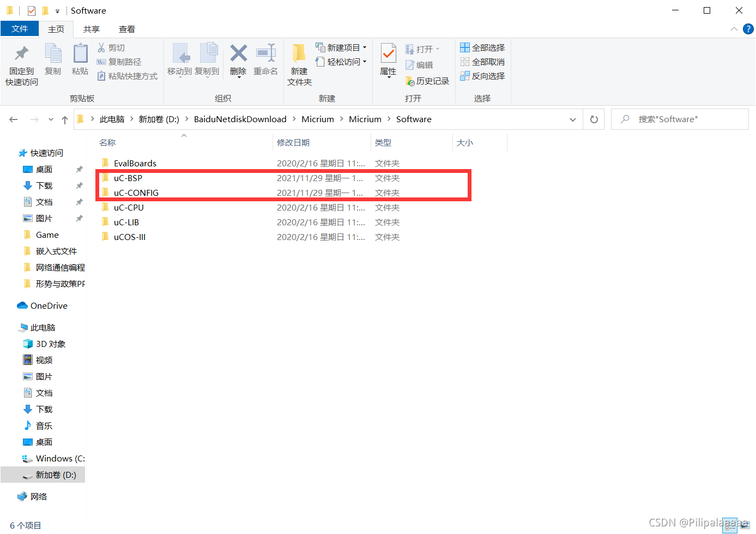This screenshot has height=534, width=756.
Task: Click Select all in the ribbon
Action: 482,48
